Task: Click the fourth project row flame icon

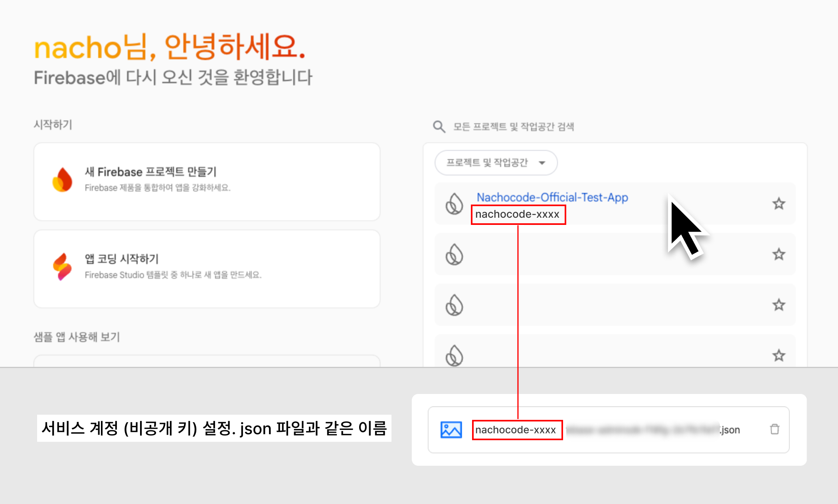Action: pyautogui.click(x=454, y=355)
